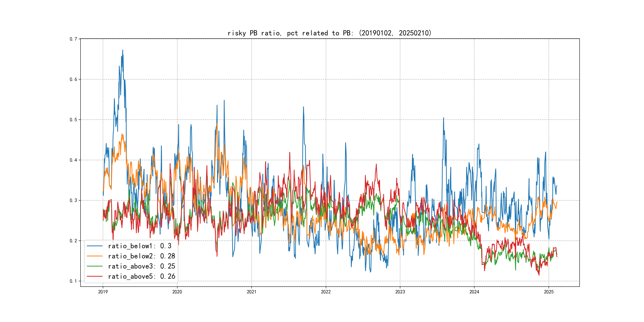Image resolution: width=644 pixels, height=322 pixels.
Task: Click the red ratio_above5 legend line
Action: [x=94, y=276]
